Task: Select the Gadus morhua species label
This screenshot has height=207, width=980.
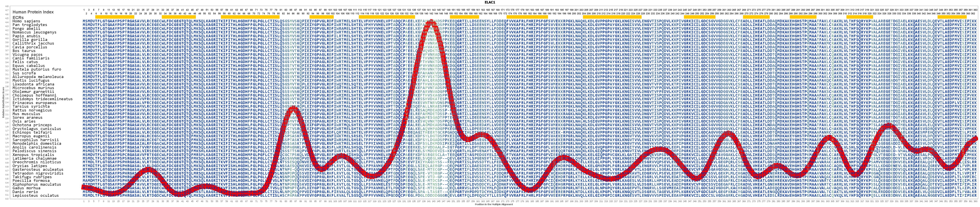Action: [26, 188]
